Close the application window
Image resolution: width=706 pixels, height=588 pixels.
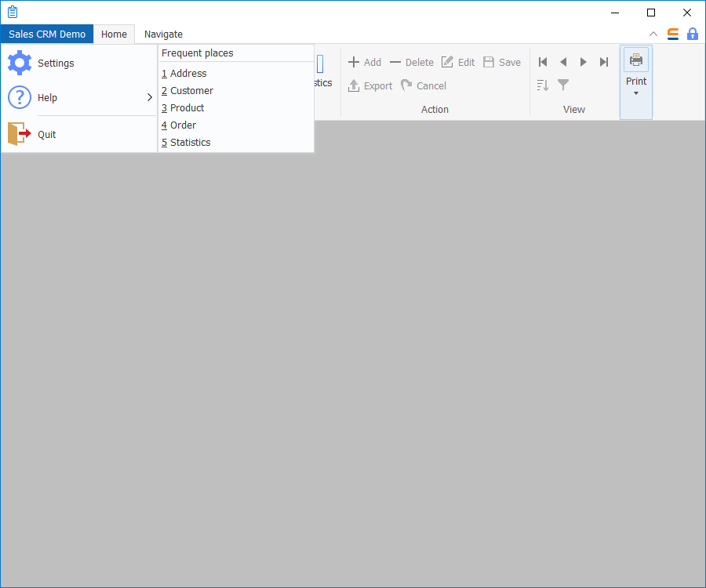[x=686, y=13]
